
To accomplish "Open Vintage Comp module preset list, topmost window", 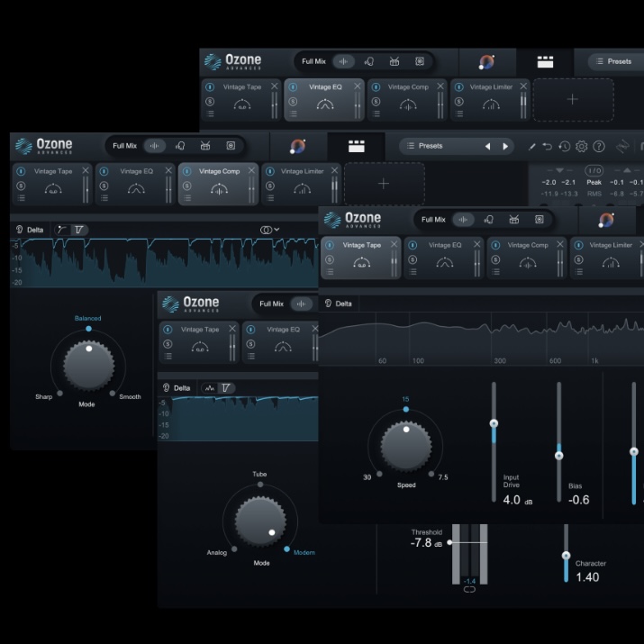I will [376, 113].
